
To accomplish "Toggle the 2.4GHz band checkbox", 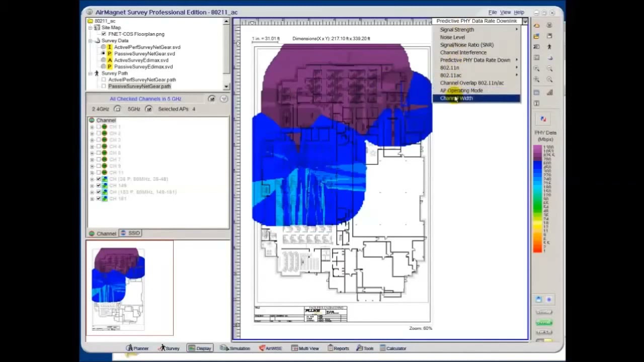I will 117,109.
